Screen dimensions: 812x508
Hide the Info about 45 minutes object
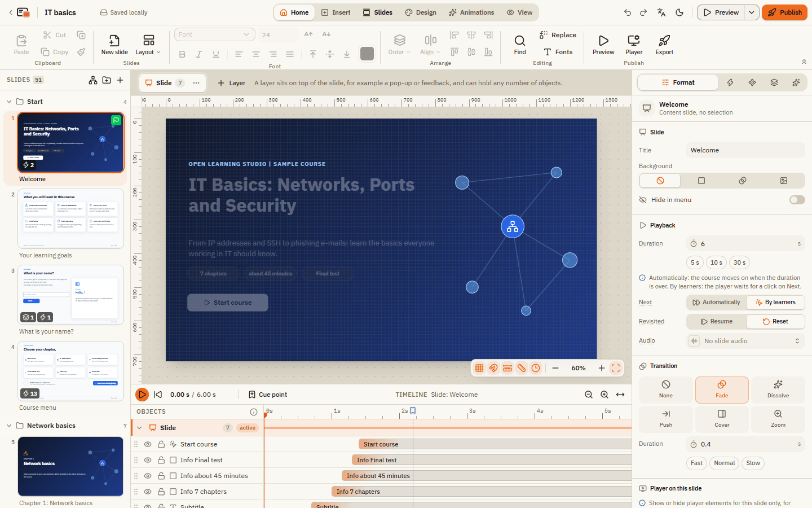(x=148, y=476)
